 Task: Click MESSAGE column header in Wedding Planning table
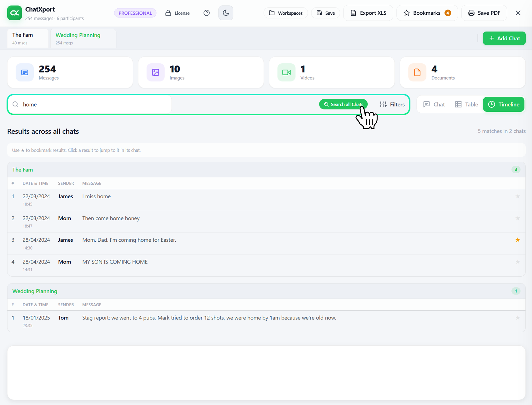point(92,305)
